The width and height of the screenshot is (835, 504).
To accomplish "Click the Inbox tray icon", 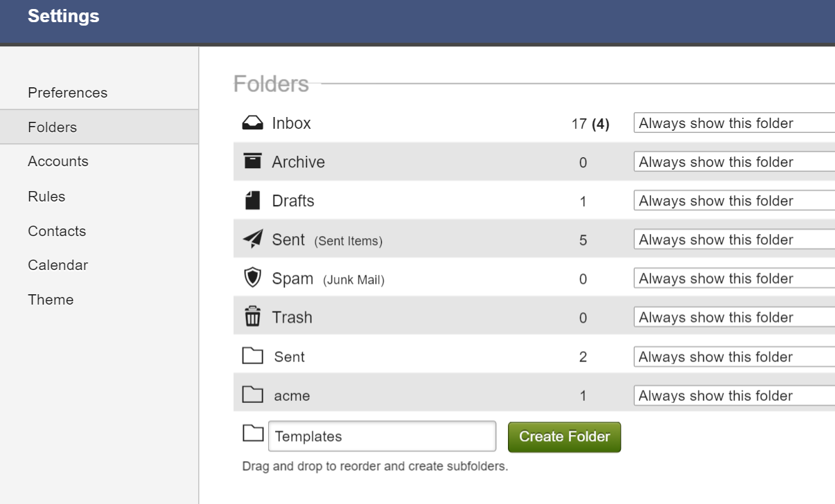I will 252,123.
